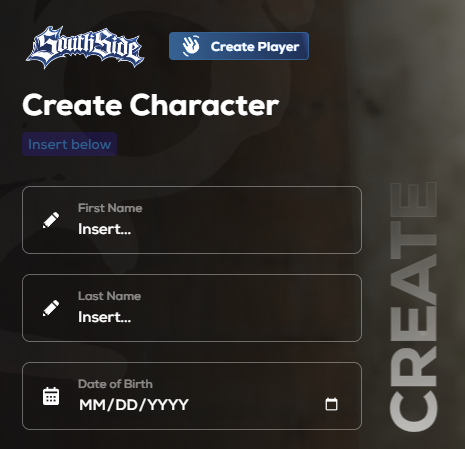
Task: Click the First Name field label
Action: click(110, 208)
